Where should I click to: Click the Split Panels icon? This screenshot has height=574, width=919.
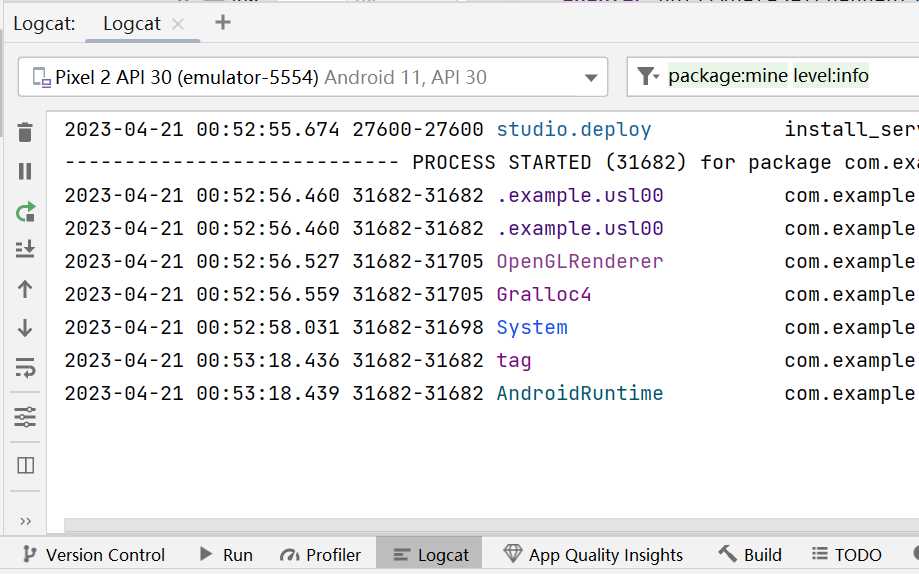pyautogui.click(x=25, y=465)
